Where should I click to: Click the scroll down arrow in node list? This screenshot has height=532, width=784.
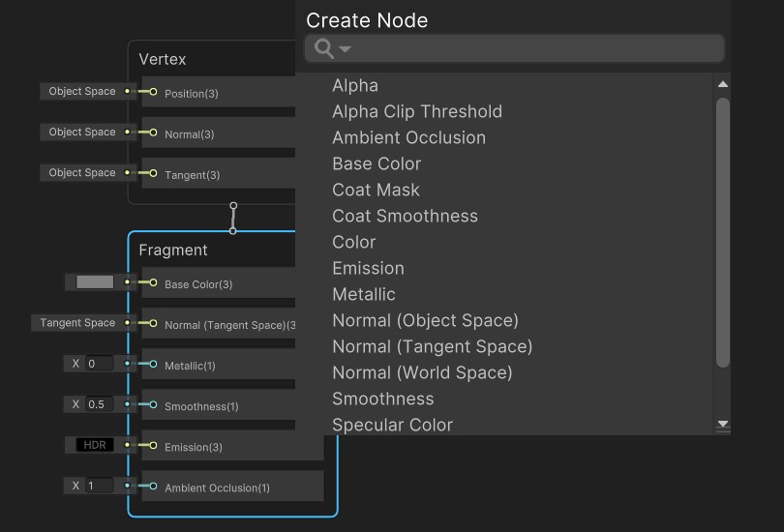click(x=722, y=425)
